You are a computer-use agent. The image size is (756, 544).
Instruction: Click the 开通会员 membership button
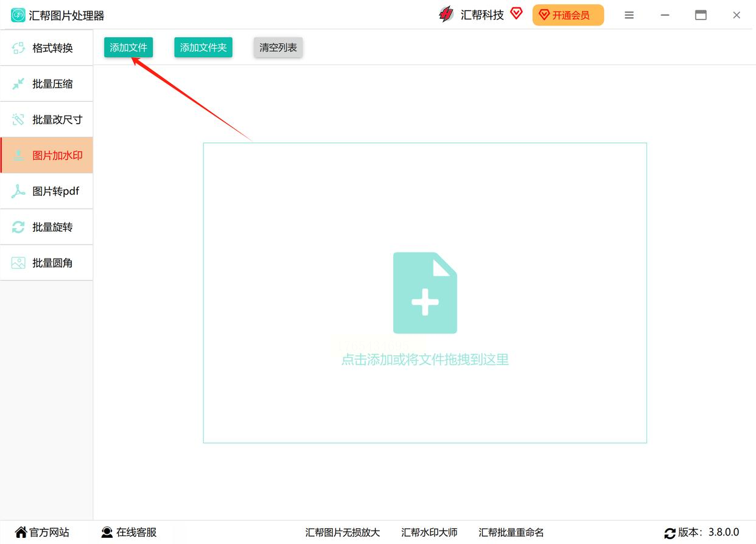[568, 15]
